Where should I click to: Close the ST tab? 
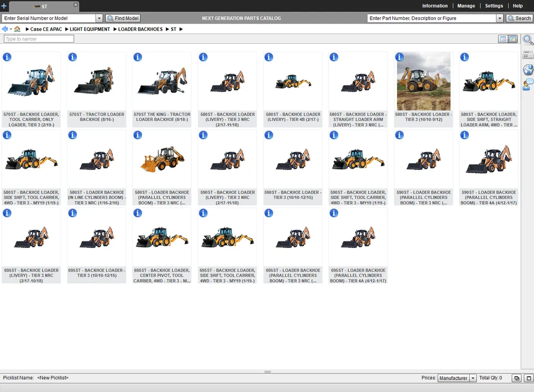point(76,5)
